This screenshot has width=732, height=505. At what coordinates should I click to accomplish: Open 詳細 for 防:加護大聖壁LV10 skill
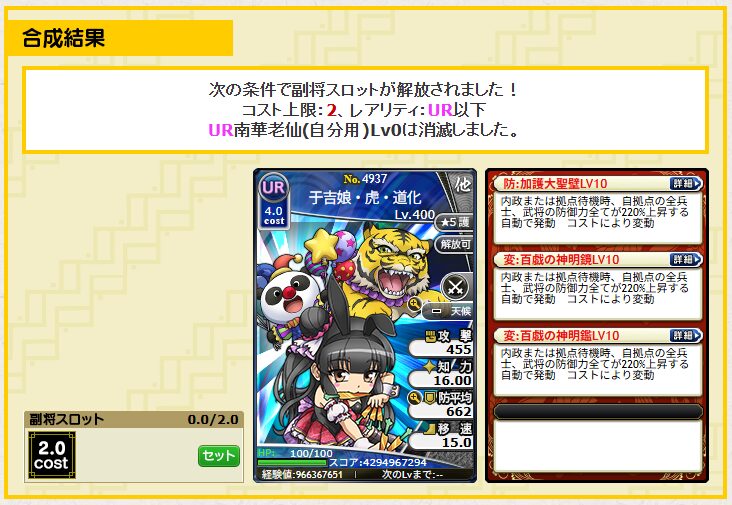(685, 183)
